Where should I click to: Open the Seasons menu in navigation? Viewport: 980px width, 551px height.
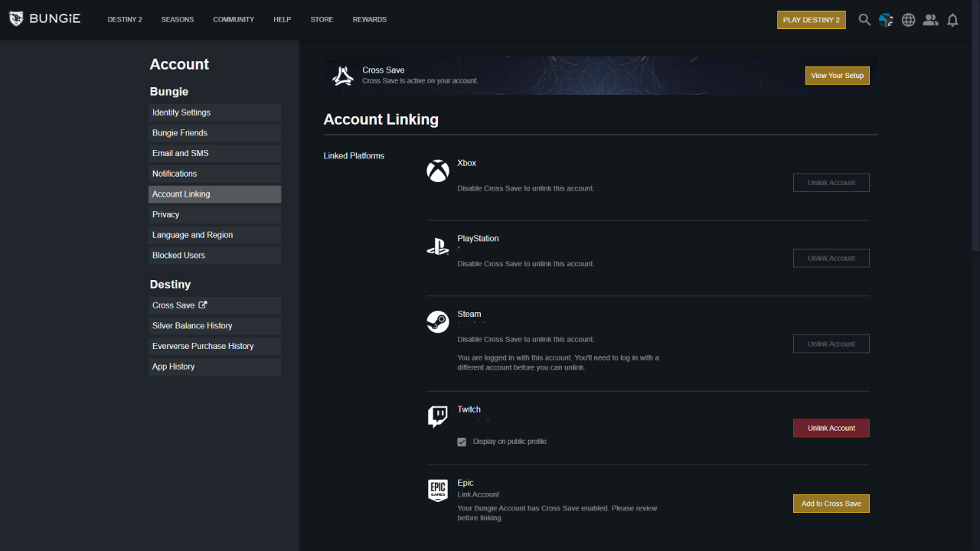(x=177, y=20)
